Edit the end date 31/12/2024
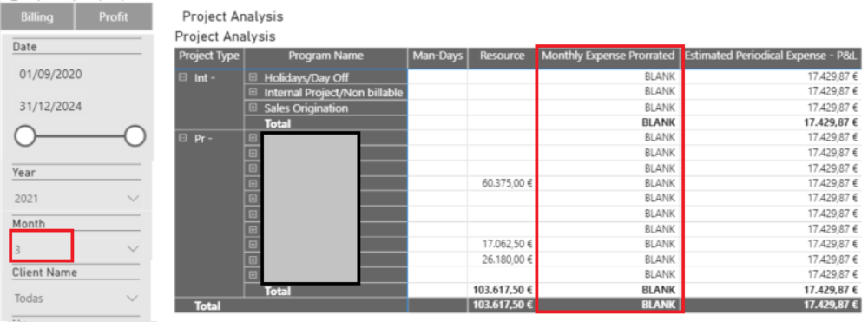The width and height of the screenshot is (868, 322). pos(50,106)
